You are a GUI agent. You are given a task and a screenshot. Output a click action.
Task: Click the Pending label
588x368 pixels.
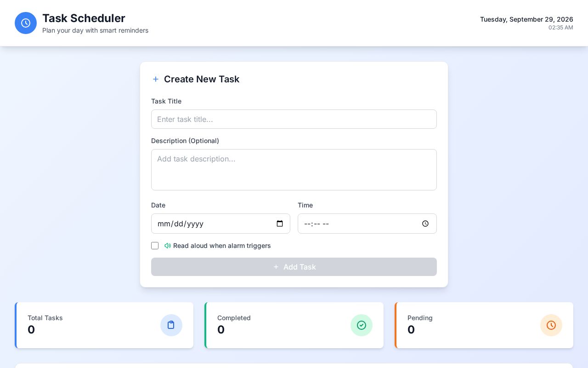pos(420,318)
